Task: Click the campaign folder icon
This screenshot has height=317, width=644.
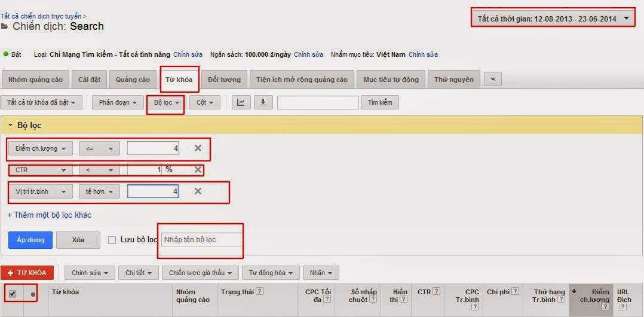Action: click(5, 27)
